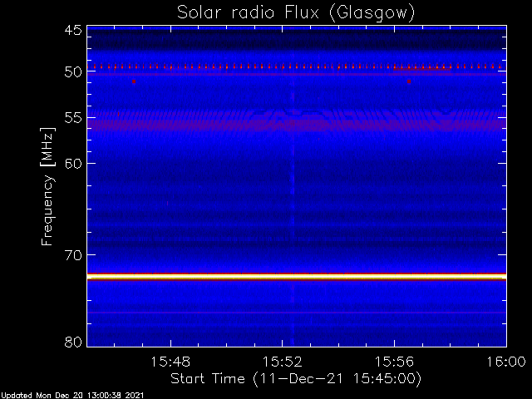The width and height of the screenshot is (532, 399).
Task: Click the 'Updated Mon Dec 20 13:00:38 2021' text
Action: (x=72, y=396)
